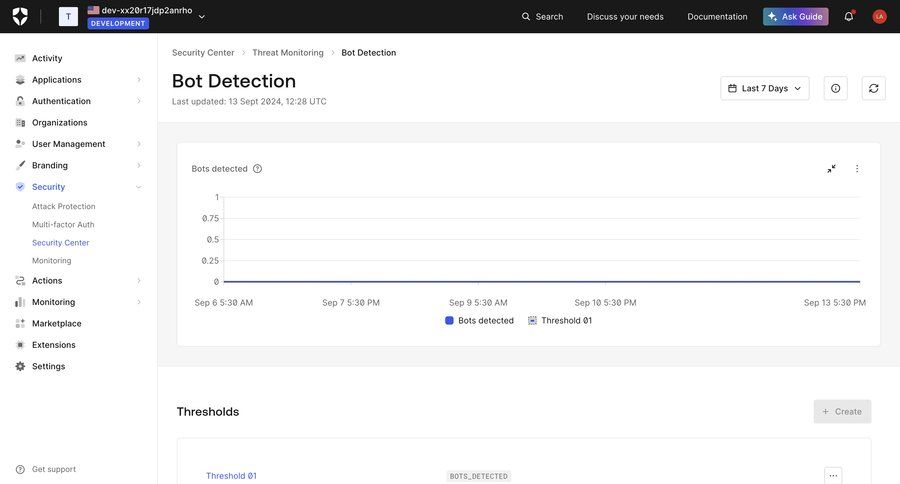Click the DEVELOPMENT environment badge
The width and height of the screenshot is (900, 484).
pos(118,24)
